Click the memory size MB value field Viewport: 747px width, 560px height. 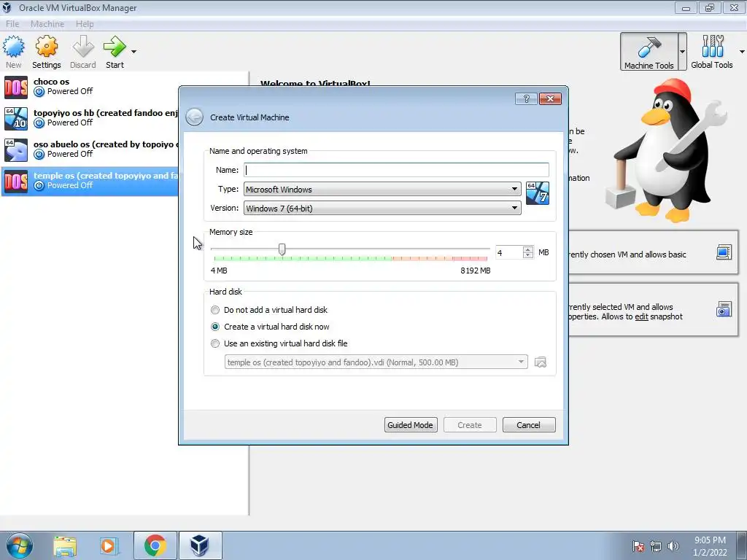click(508, 253)
